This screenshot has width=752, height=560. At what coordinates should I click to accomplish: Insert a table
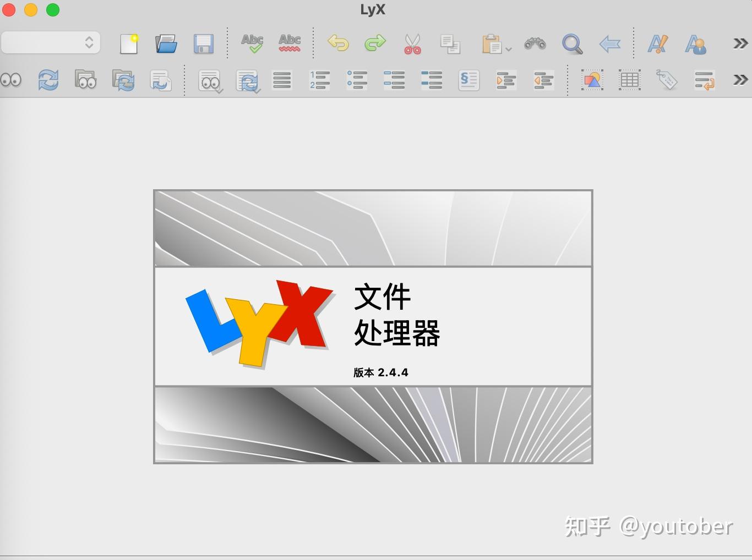[629, 80]
